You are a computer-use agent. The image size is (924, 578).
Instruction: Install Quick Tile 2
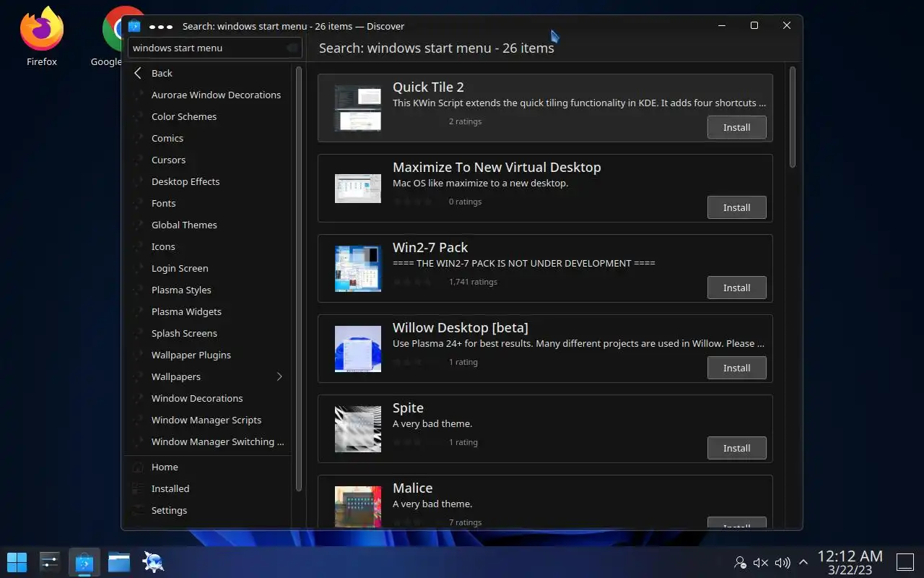(736, 127)
